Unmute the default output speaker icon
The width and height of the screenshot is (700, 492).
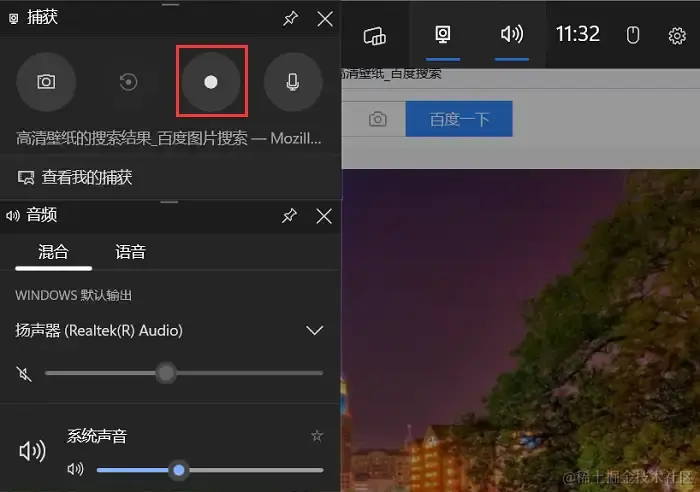(x=24, y=373)
